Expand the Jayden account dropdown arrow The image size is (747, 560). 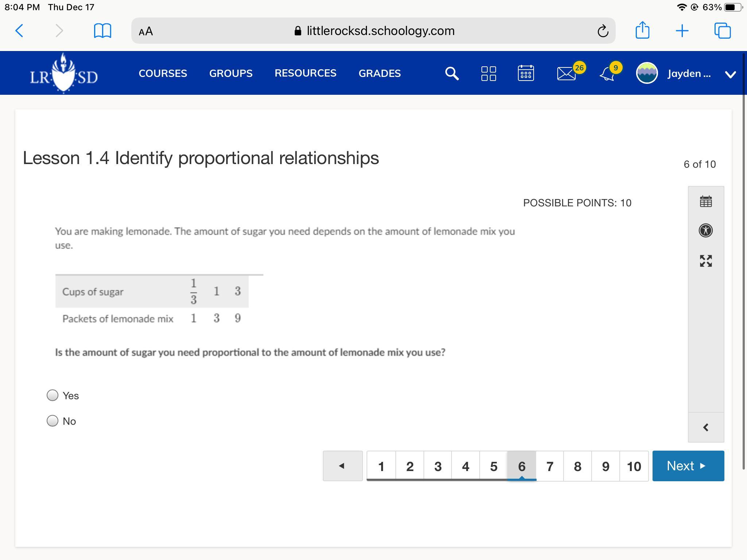pos(730,74)
